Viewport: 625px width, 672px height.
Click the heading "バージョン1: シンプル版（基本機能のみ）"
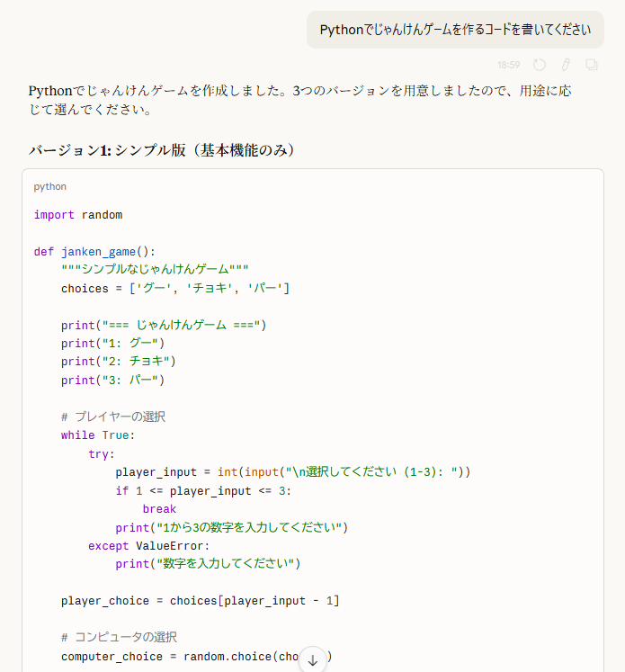(162, 150)
